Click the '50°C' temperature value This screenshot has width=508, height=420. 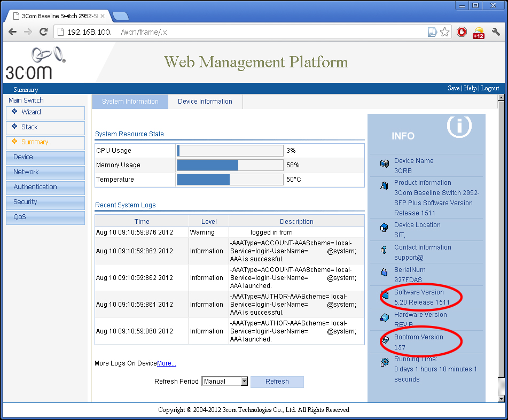point(293,180)
